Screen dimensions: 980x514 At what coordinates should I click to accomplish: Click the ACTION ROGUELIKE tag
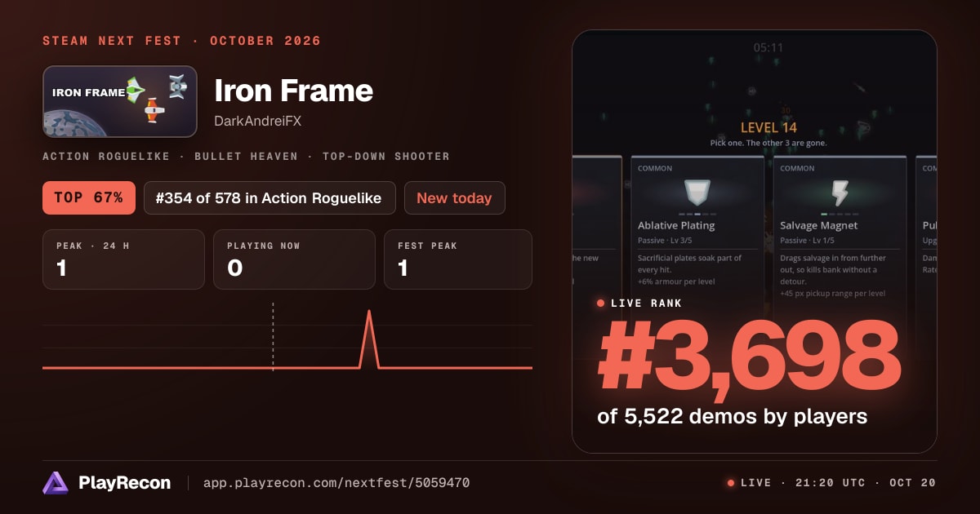pos(107,156)
